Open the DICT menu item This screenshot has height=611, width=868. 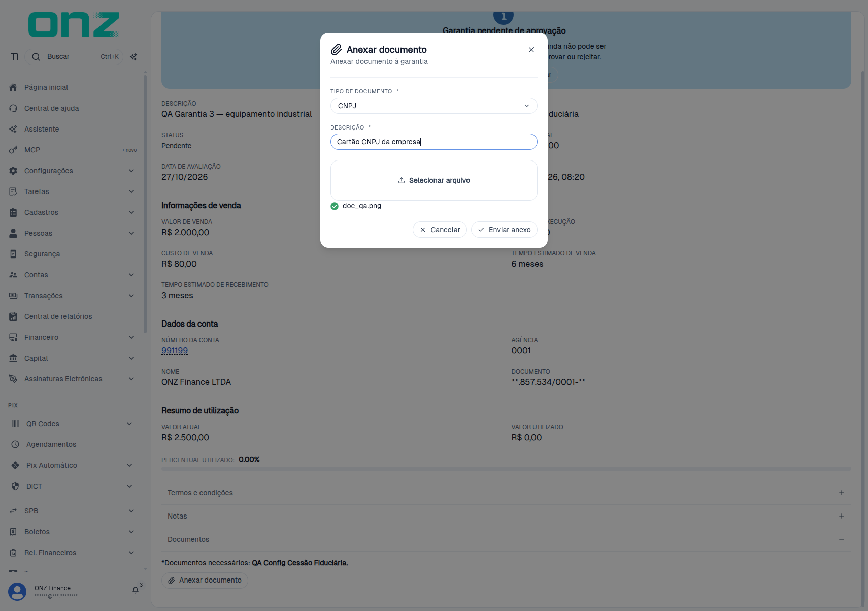click(x=73, y=486)
